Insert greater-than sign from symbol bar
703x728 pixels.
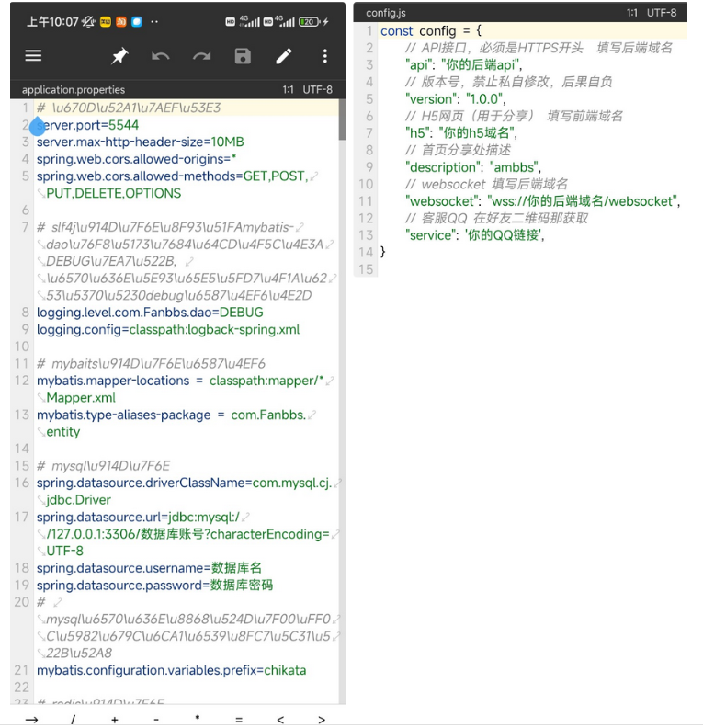click(x=322, y=719)
